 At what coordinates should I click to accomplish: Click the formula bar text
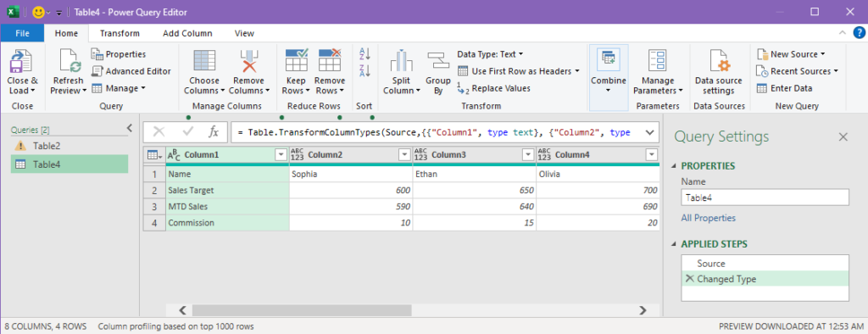click(x=435, y=133)
